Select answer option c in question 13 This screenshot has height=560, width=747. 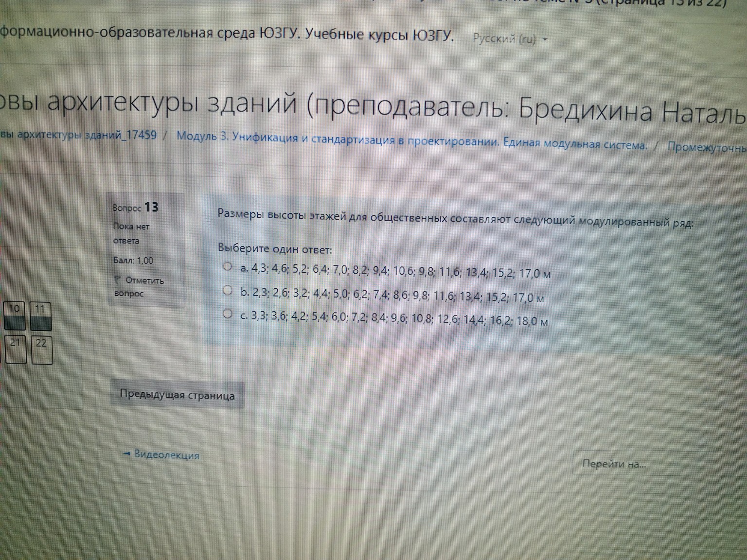[x=227, y=315]
